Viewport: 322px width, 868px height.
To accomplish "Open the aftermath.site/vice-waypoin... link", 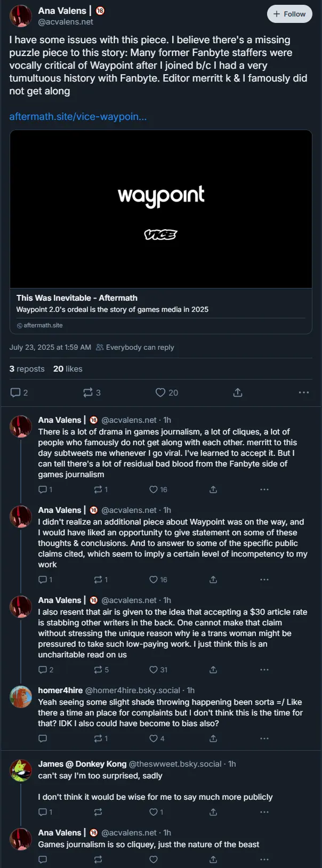I will click(78, 116).
